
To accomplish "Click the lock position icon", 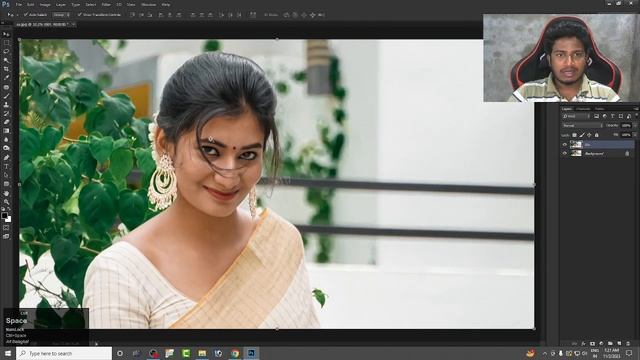I will [x=589, y=135].
